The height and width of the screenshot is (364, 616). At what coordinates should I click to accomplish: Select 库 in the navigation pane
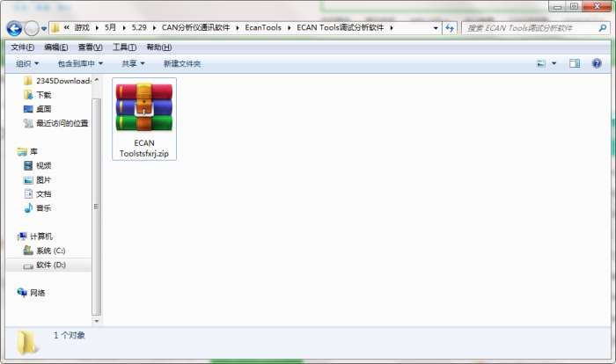(x=27, y=151)
